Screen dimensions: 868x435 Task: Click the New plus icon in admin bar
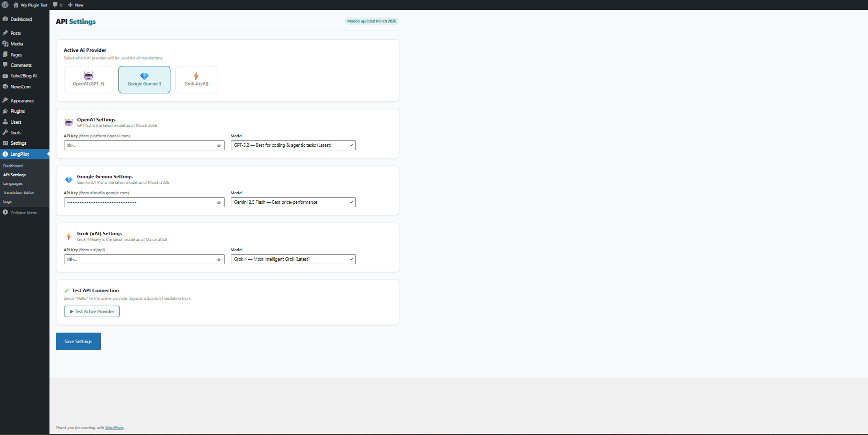70,5
